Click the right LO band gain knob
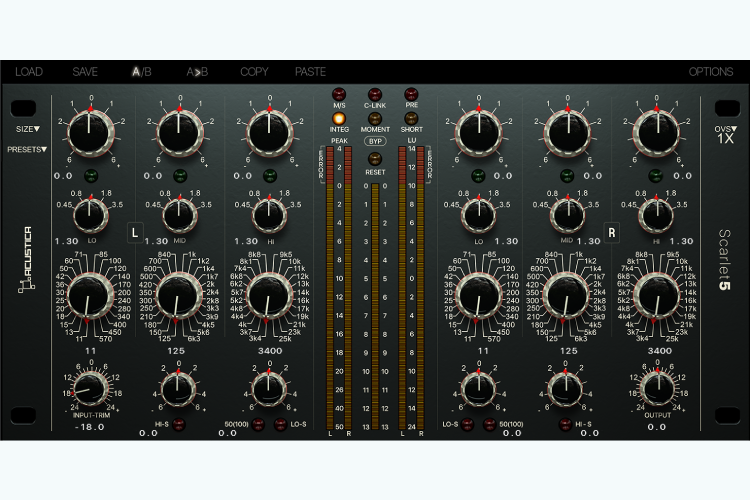The height and width of the screenshot is (500, 750). pos(479,133)
